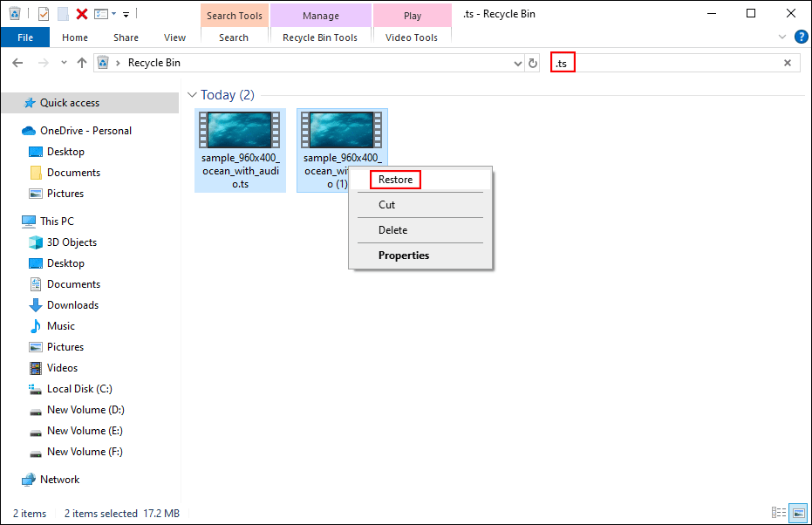Select the sample_960x400_ocean_with_audio.ts thumbnail

click(240, 131)
